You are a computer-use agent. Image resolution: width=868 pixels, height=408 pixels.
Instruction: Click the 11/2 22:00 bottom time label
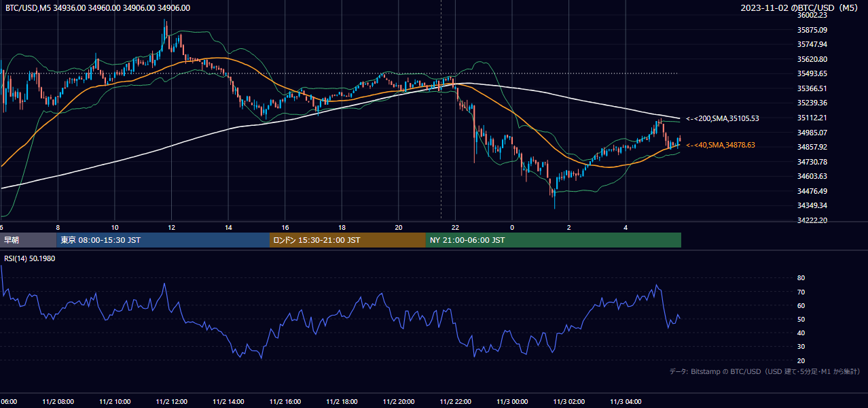(455, 401)
